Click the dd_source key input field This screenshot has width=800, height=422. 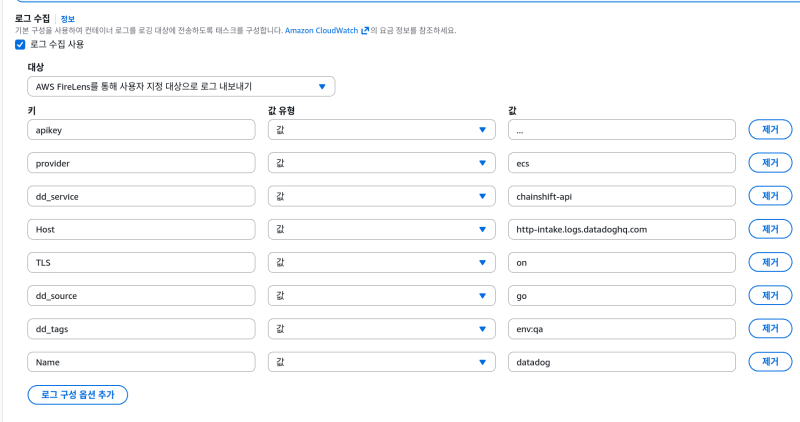point(143,295)
